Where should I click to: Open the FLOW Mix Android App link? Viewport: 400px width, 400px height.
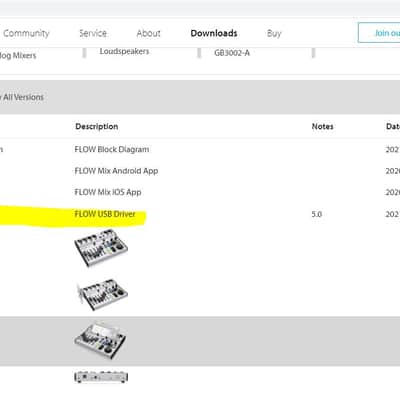pyautogui.click(x=116, y=171)
